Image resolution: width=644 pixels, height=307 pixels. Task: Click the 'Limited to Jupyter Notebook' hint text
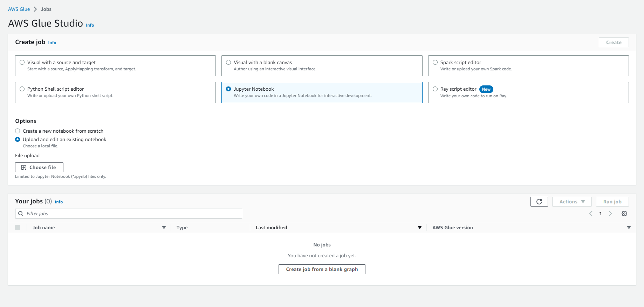coord(61,176)
